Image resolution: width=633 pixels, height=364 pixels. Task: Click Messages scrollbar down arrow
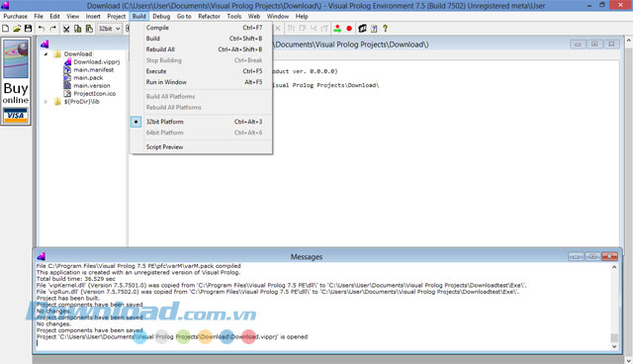(614, 346)
